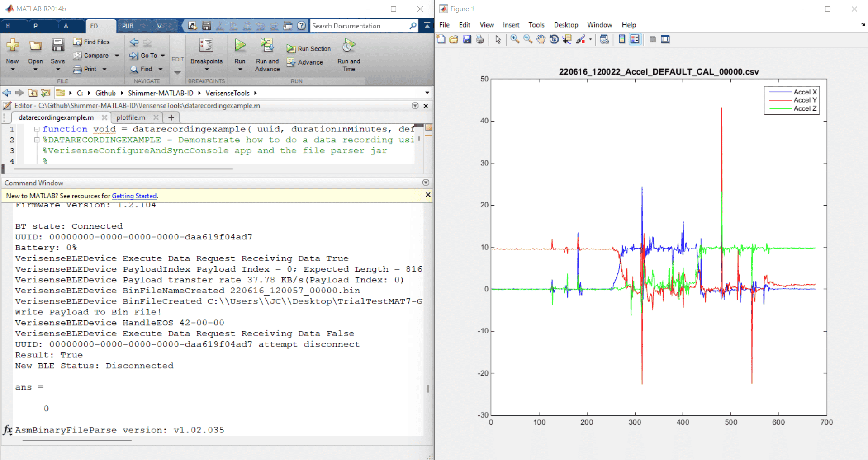This screenshot has height=460, width=868.
Task: Select the Pan hand tool
Action: pos(541,39)
